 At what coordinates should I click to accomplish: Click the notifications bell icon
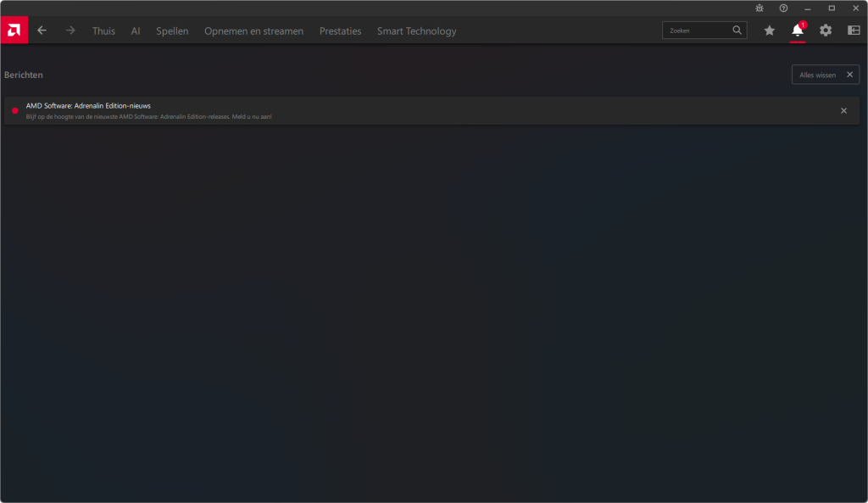point(797,31)
